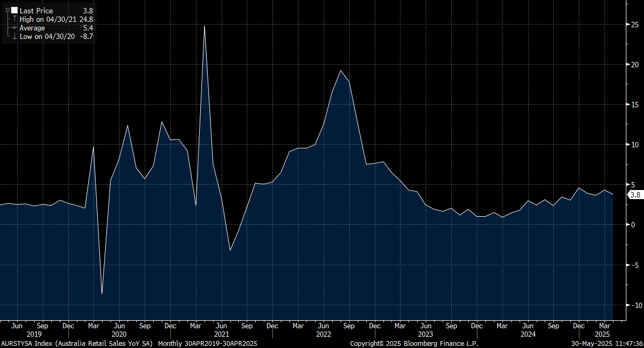Image resolution: width=644 pixels, height=348 pixels.
Task: Click the Average line icon in legend
Action: tap(14, 28)
